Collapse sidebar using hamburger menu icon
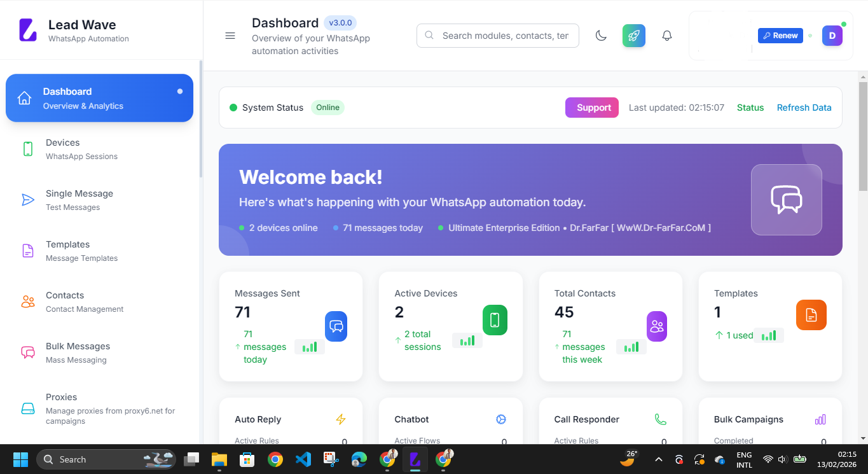868x474 pixels. (x=230, y=36)
